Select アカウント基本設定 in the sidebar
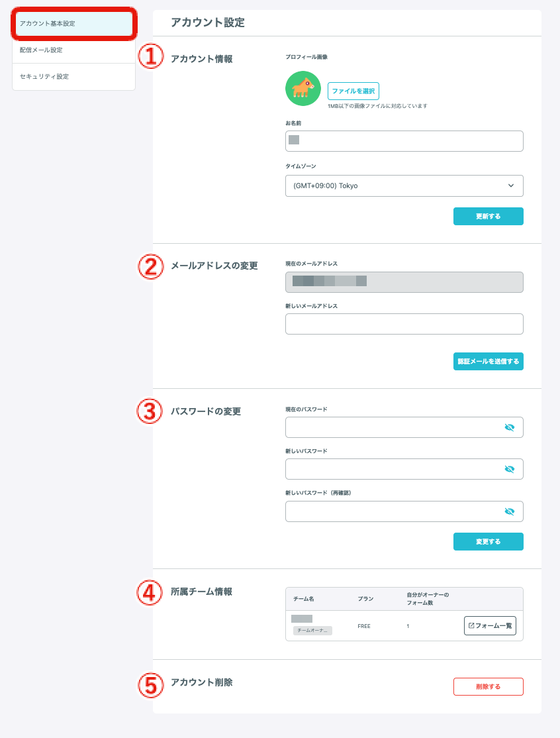 [74, 24]
